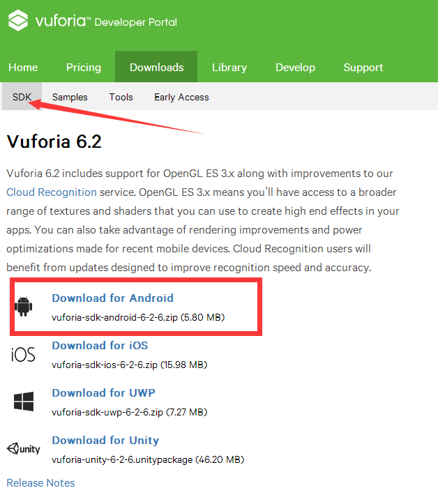Switch to the Samples sub-tab
438x504 pixels.
pos(70,97)
